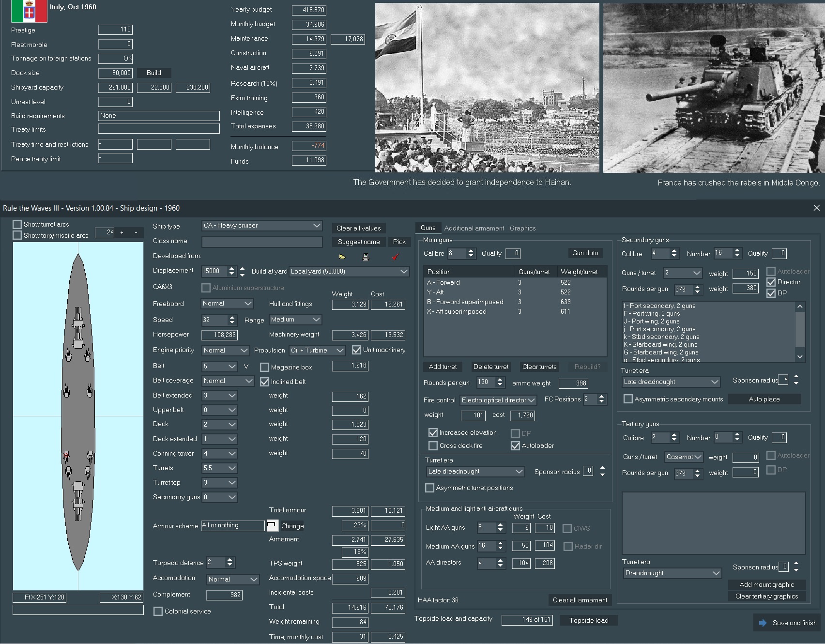825x644 pixels.
Task: Click Suggest name button
Action: click(x=359, y=242)
